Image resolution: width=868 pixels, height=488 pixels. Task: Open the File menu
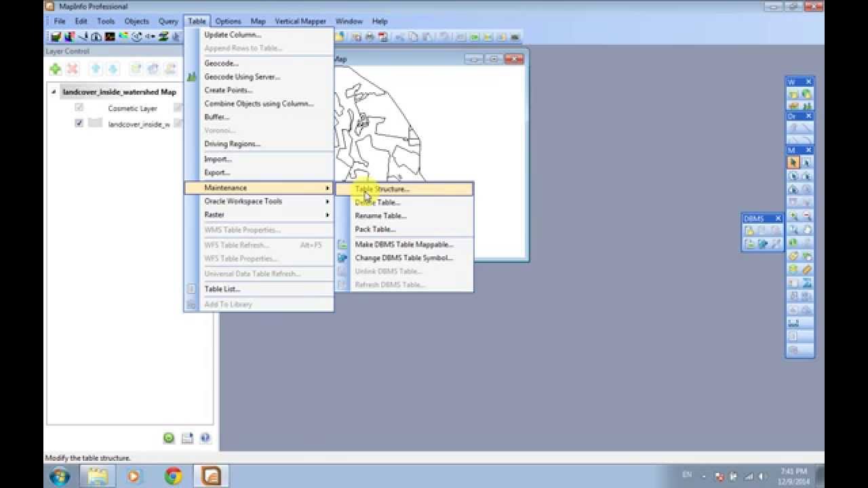(x=60, y=21)
